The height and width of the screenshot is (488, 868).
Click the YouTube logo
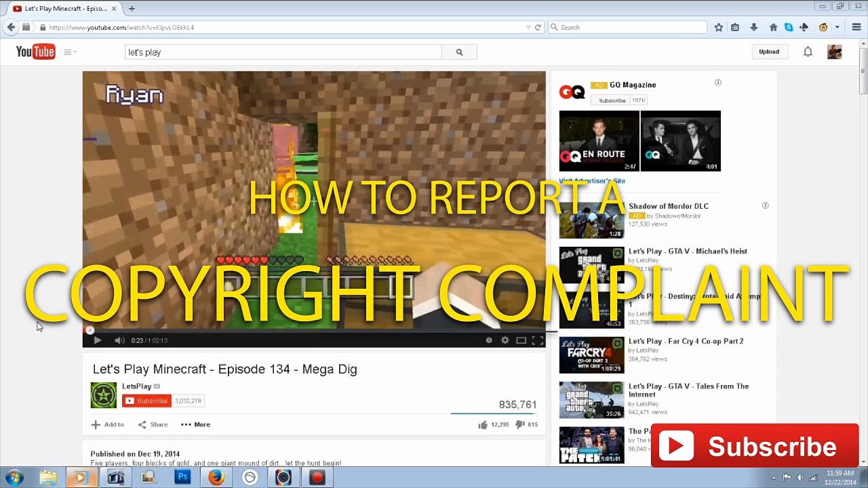35,52
